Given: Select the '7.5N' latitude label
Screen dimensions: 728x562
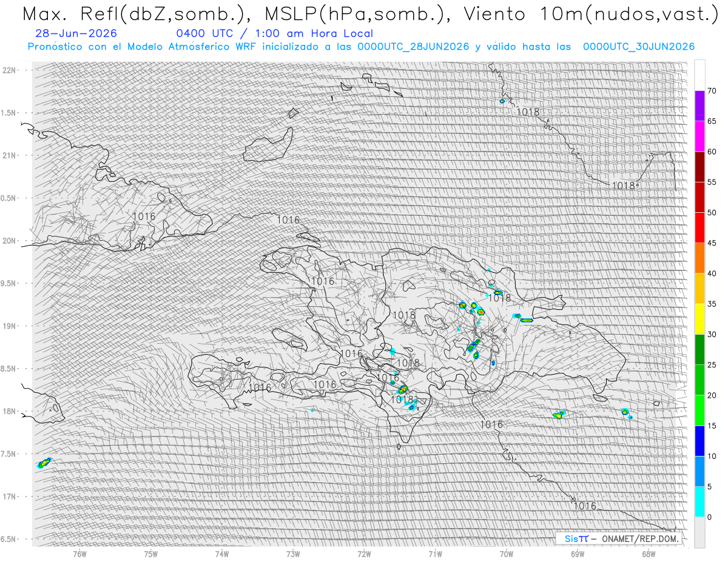Looking at the screenshot, I should coord(8,454).
